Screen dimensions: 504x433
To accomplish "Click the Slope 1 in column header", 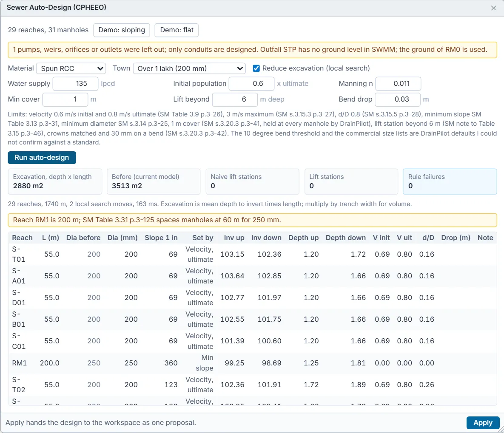I will click(x=161, y=238).
